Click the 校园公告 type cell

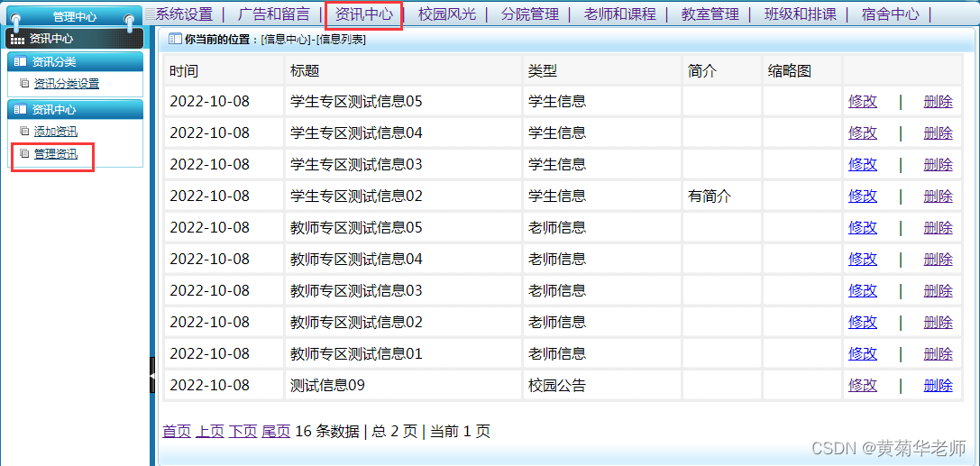tap(602, 386)
